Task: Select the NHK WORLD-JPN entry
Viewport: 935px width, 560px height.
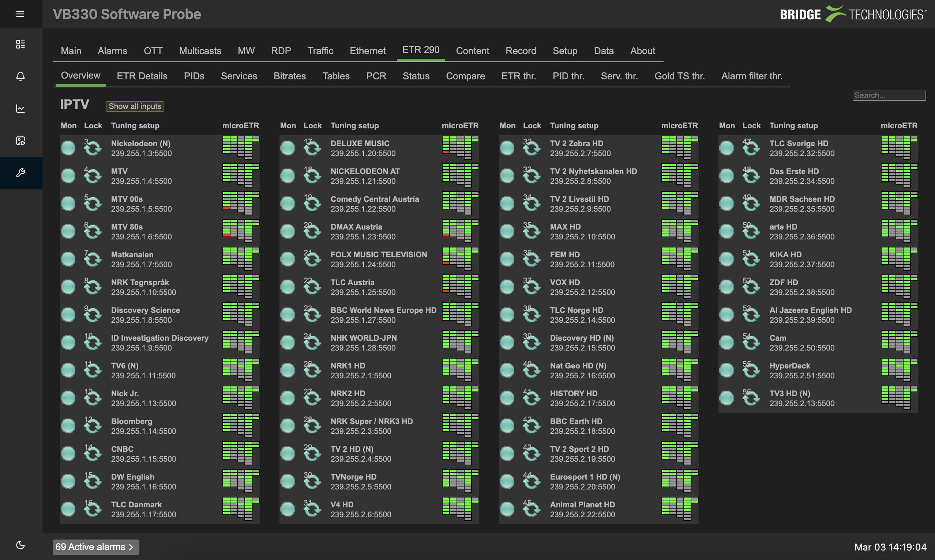Action: coord(363,338)
